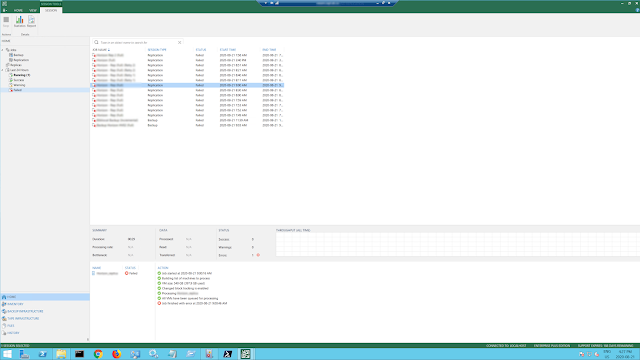The height and width of the screenshot is (360, 640).
Task: Sort sessions by Job Name column
Action: point(101,50)
